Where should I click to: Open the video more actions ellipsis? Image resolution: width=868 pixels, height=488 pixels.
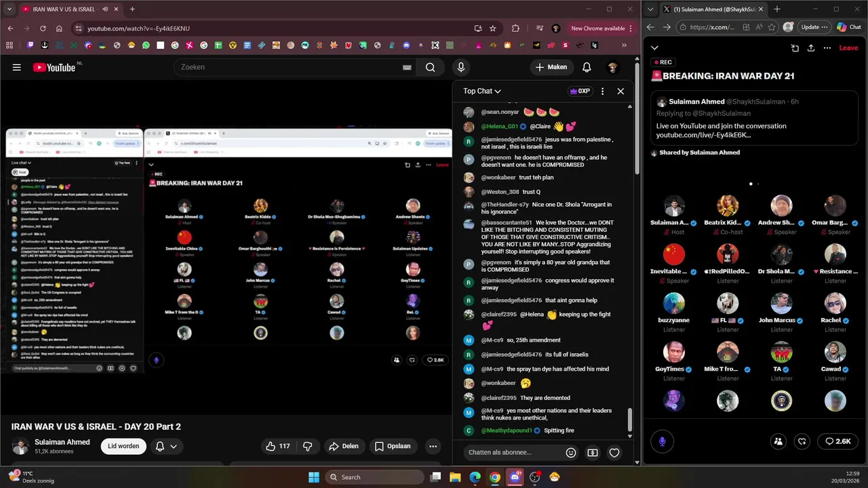(433, 446)
